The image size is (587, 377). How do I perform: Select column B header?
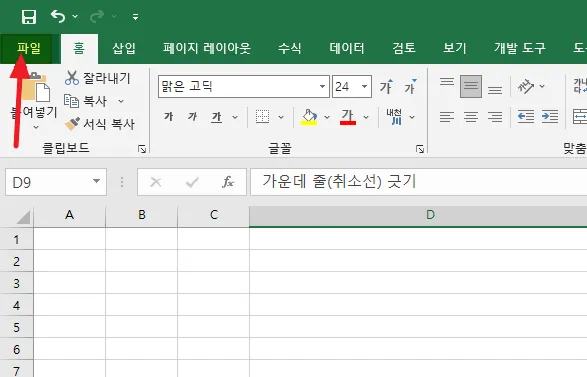click(142, 216)
